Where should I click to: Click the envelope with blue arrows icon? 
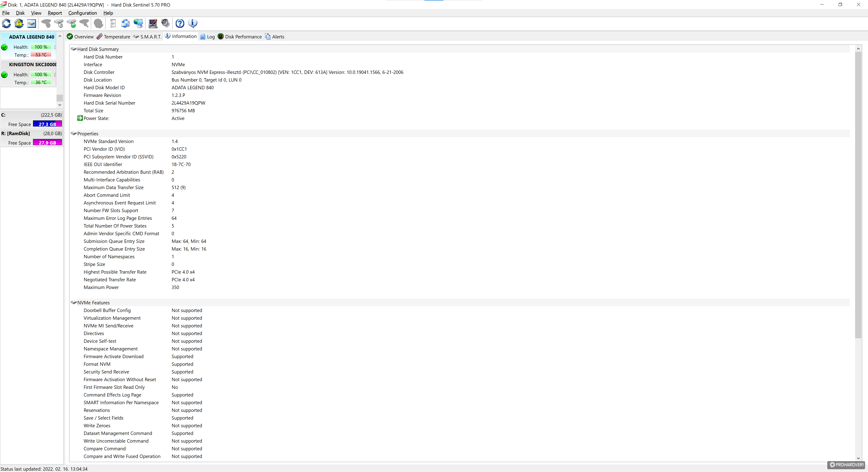125,23
